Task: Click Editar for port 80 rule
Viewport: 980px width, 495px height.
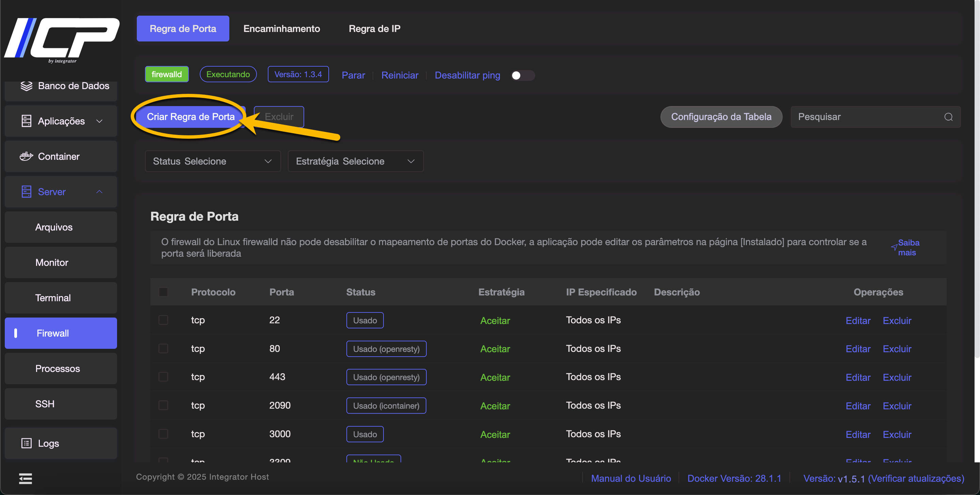Action: [x=857, y=348]
